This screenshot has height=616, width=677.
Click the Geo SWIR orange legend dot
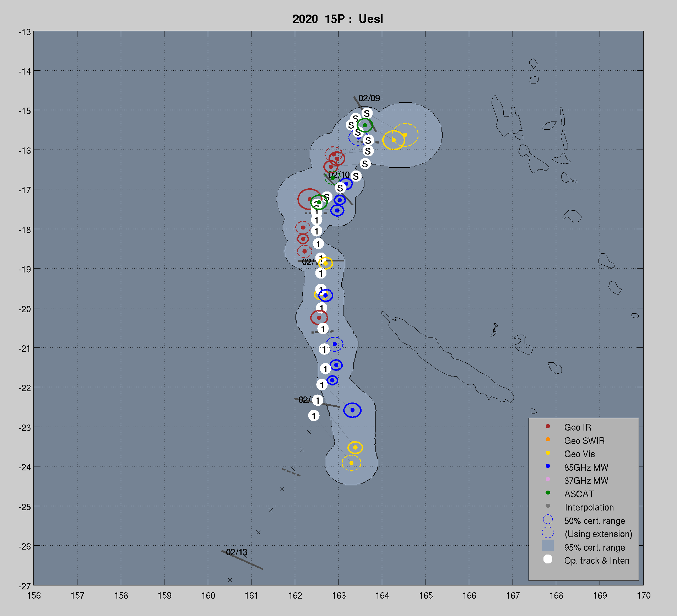click(548, 440)
